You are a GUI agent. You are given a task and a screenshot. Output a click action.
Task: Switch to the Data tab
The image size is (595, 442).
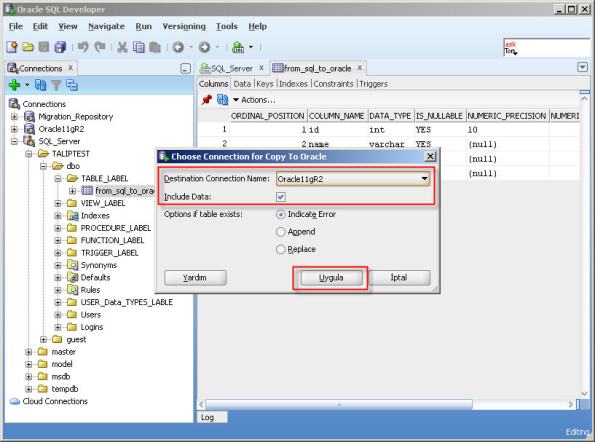[242, 84]
